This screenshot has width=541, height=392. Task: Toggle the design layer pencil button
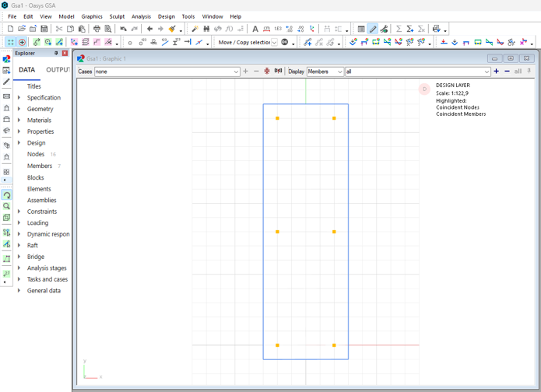tap(372, 29)
